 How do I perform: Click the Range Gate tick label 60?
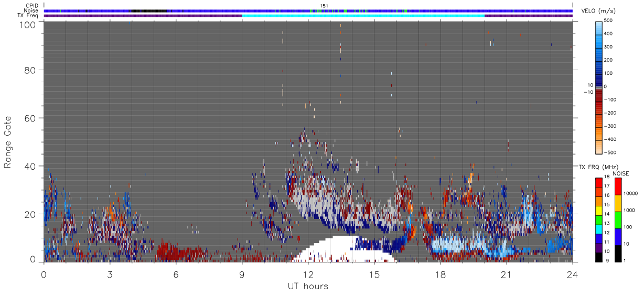pos(29,118)
